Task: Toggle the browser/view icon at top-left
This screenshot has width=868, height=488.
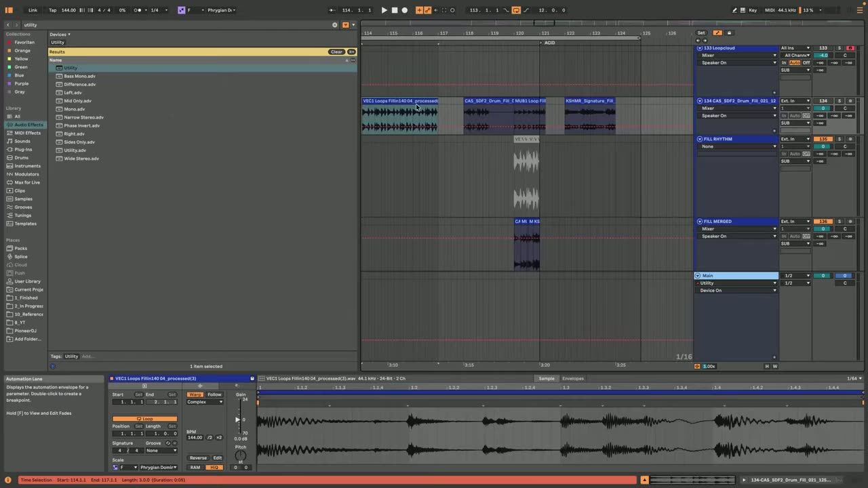Action: click(9, 10)
